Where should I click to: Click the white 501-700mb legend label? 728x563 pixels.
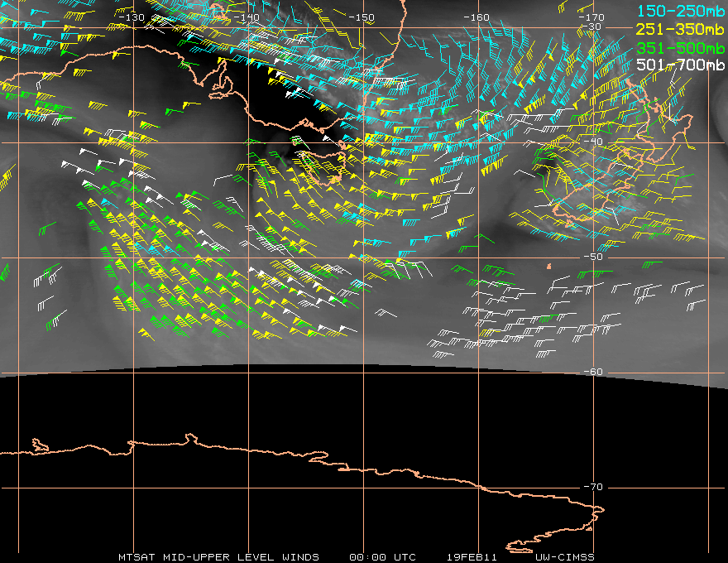680,65
